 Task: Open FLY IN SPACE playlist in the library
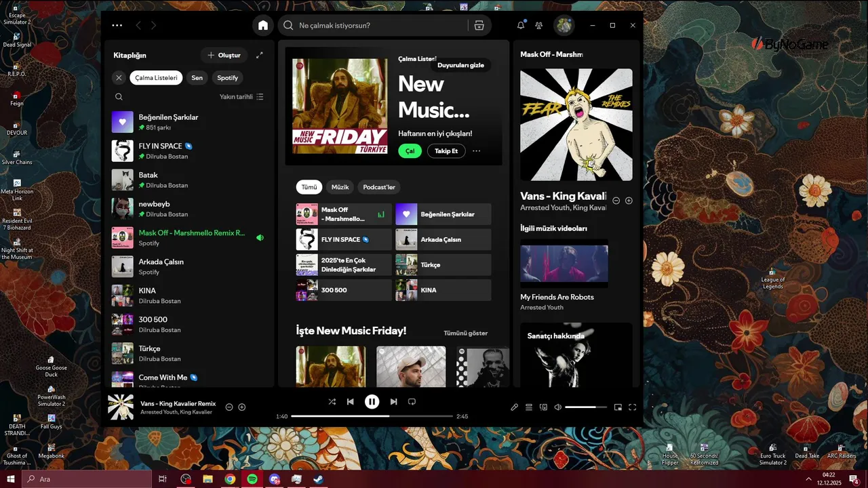(x=189, y=151)
